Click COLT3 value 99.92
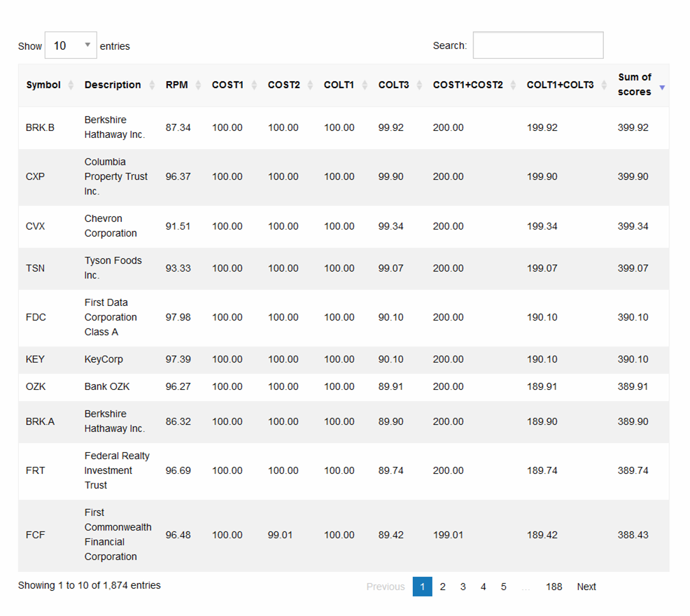The width and height of the screenshot is (690, 616). [x=390, y=127]
